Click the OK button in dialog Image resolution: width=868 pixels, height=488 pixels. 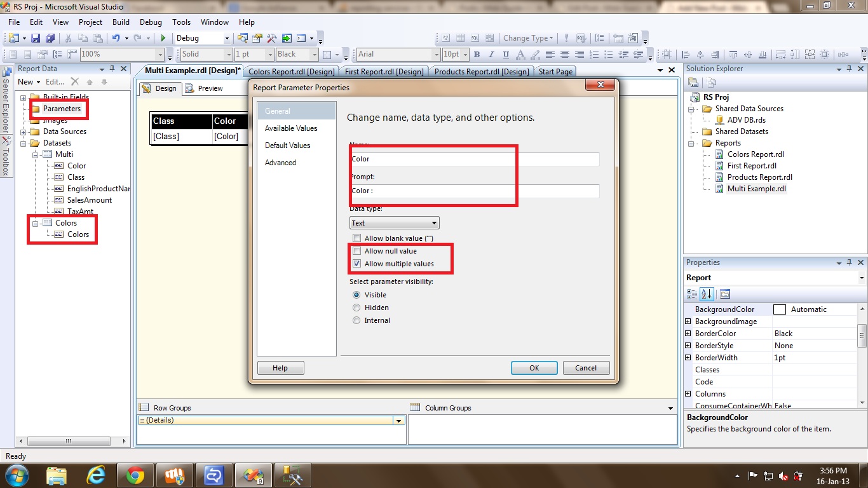tap(534, 368)
